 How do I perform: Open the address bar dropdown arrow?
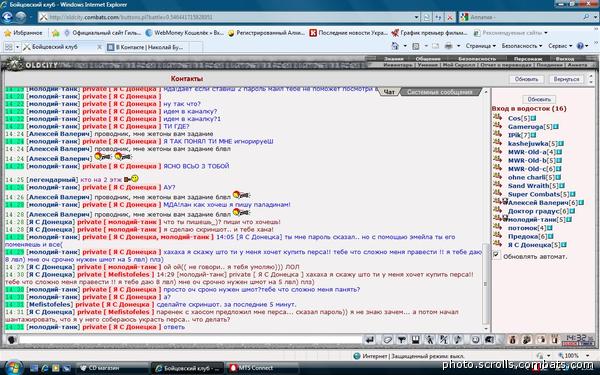click(x=416, y=17)
